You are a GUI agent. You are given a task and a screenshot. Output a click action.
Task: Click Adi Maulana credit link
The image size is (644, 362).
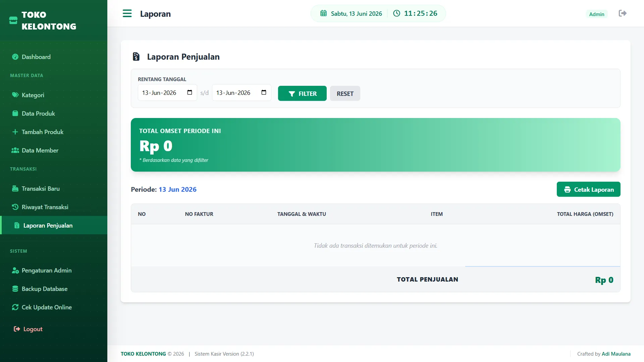616,354
